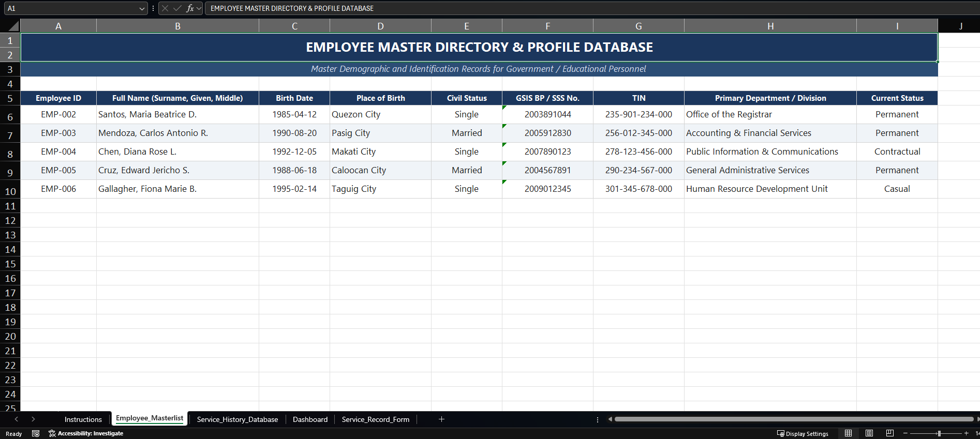This screenshot has height=439, width=980.
Task: Select column H header
Action: tap(770, 26)
